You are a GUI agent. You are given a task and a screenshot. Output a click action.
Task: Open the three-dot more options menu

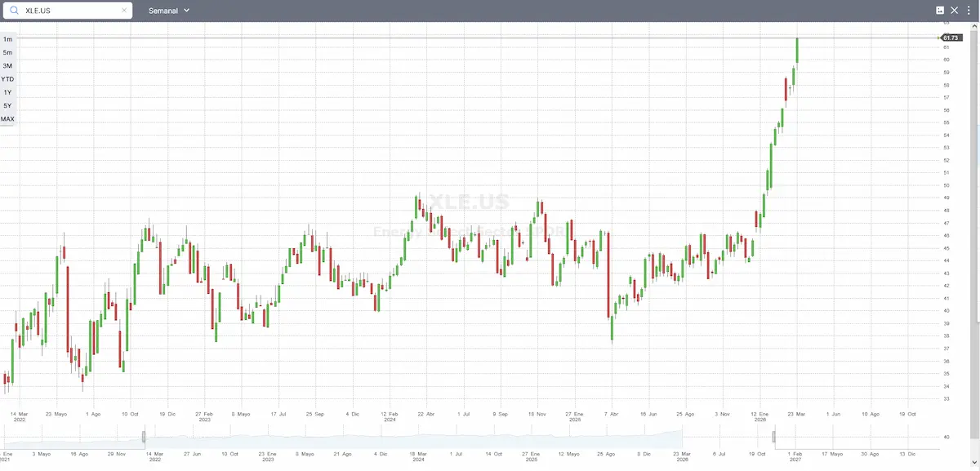tap(967, 11)
